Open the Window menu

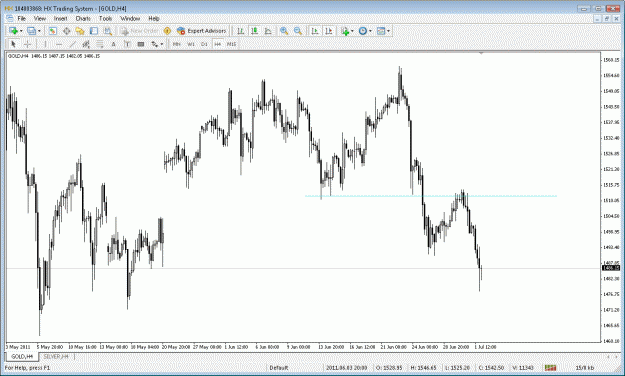point(130,18)
